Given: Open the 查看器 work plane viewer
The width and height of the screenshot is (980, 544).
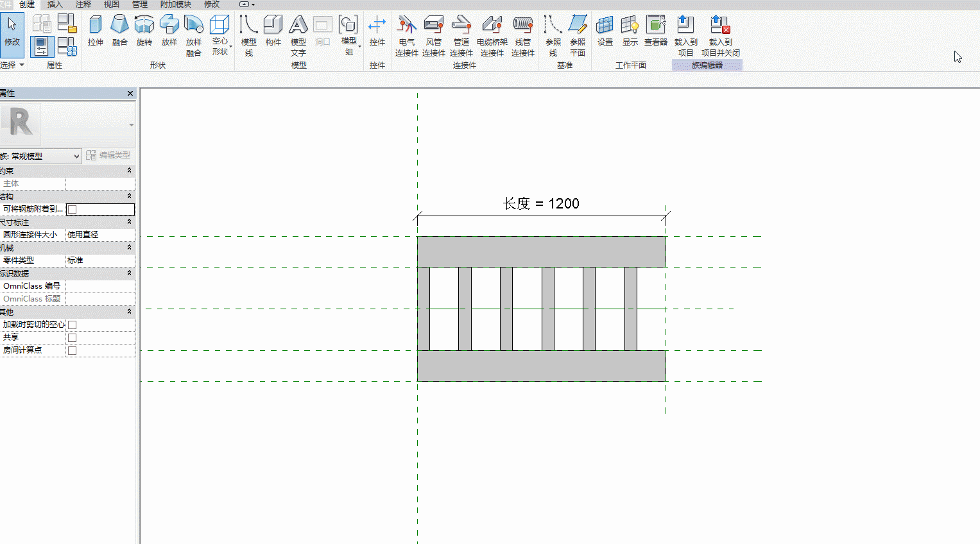Looking at the screenshot, I should click(x=656, y=31).
